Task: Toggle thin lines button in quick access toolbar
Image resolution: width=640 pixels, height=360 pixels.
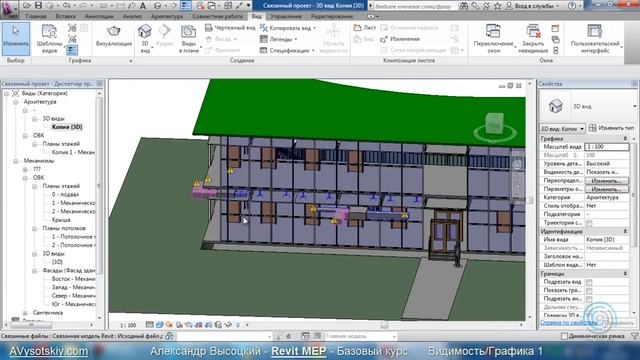Action: tap(186, 6)
